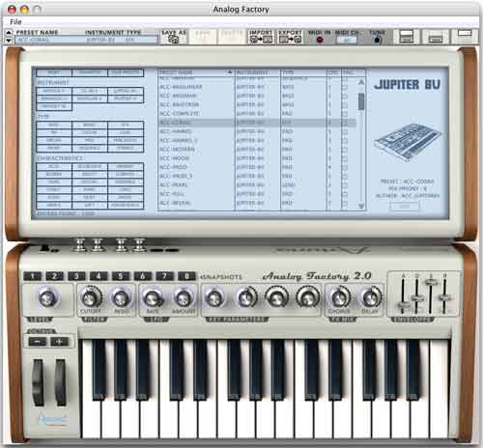Viewport: 483px width, 448px height.
Task: Select the ACC-MODERN preset row
Action: 257,150
